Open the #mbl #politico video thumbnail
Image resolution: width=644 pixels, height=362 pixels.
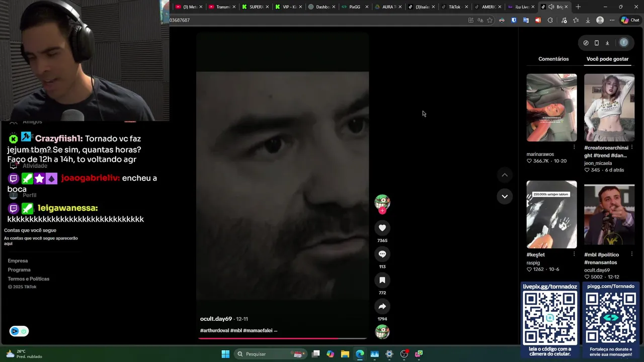pos(609,215)
